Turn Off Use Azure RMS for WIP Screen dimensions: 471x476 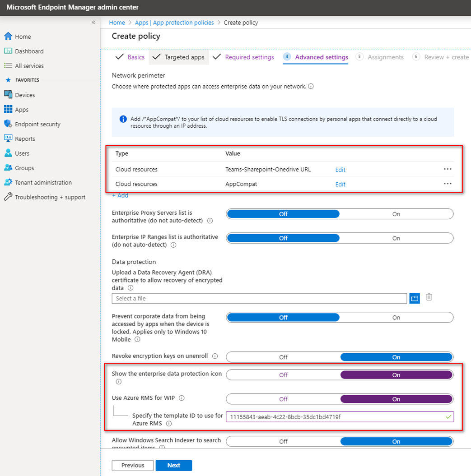283,399
